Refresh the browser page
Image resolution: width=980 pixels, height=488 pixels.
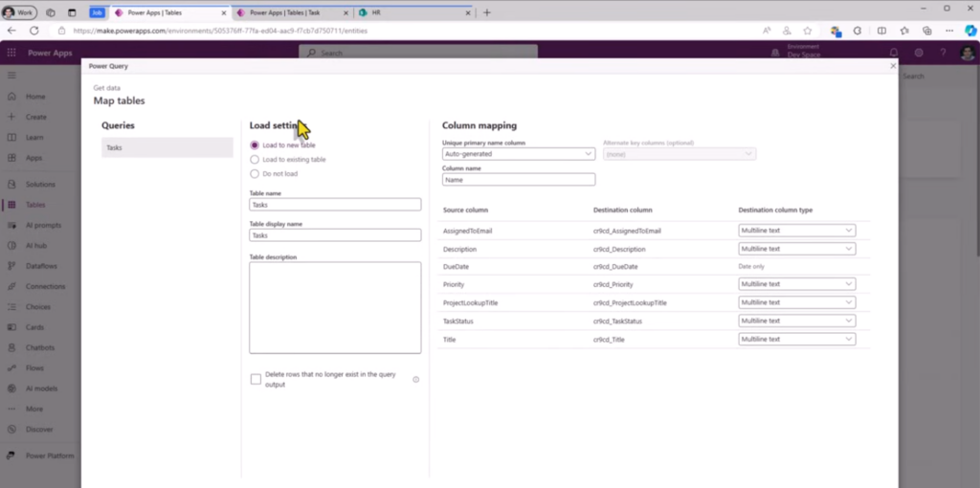pos(34,30)
